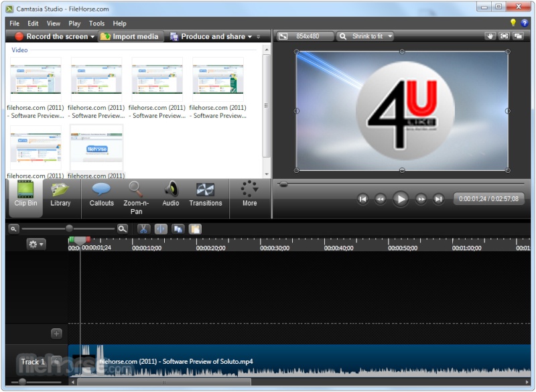Open the Callouts tab
This screenshot has height=392, width=536.
tap(102, 194)
